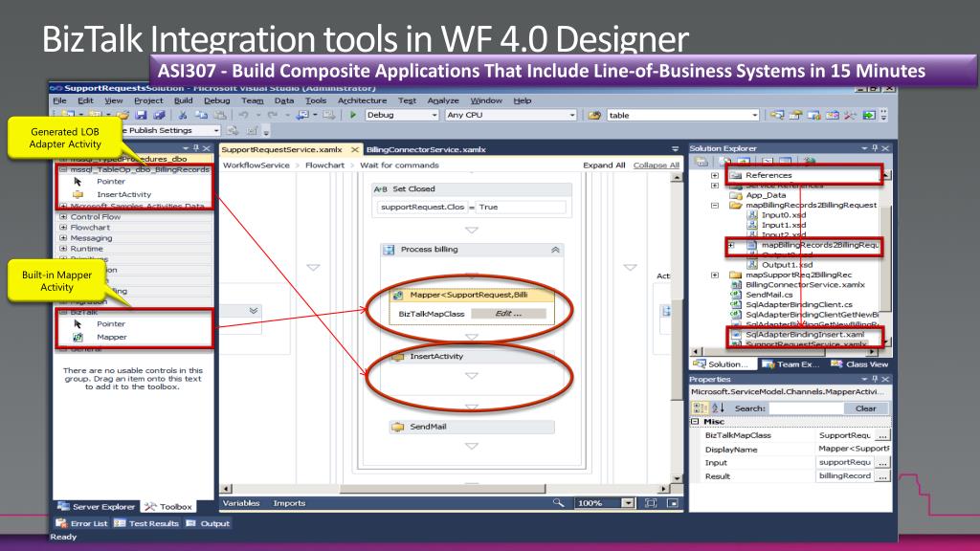Viewport: 980px width, 551px height.
Task: Click the designer horizontal scrollbar
Action: 444,489
